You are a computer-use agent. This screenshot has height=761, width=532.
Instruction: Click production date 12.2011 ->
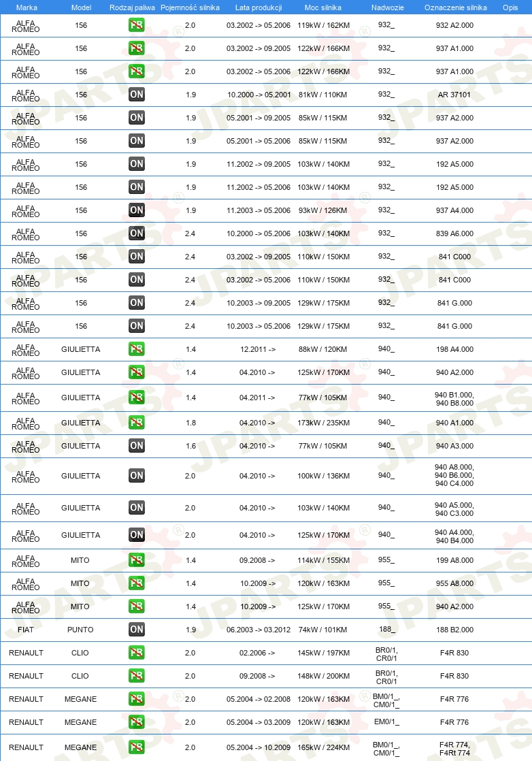[258, 349]
